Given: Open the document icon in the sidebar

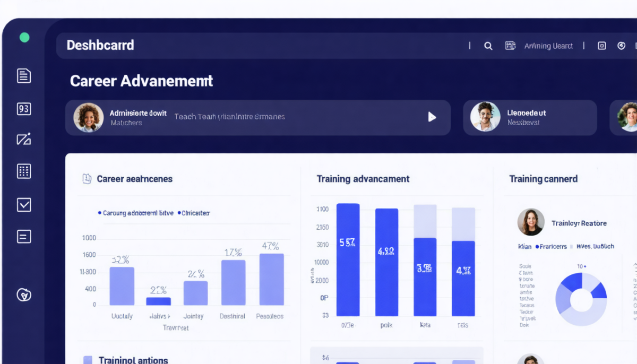Looking at the screenshot, I should (24, 76).
